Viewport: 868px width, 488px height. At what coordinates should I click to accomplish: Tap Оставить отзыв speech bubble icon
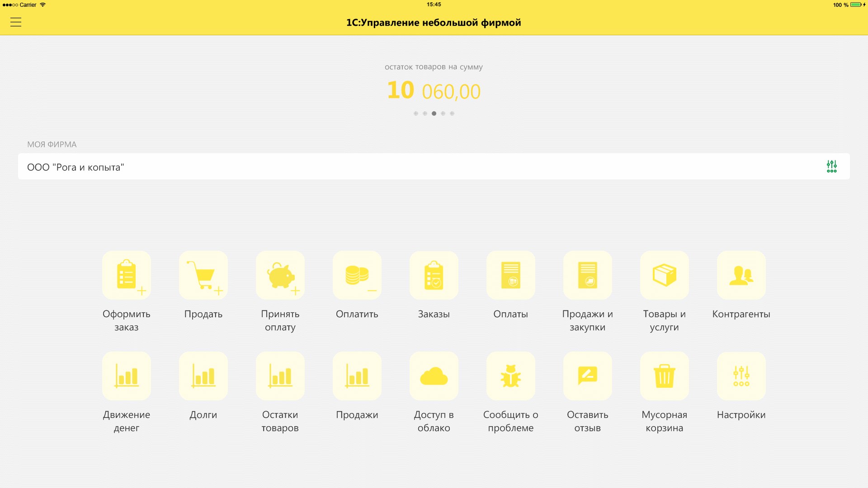click(x=588, y=376)
